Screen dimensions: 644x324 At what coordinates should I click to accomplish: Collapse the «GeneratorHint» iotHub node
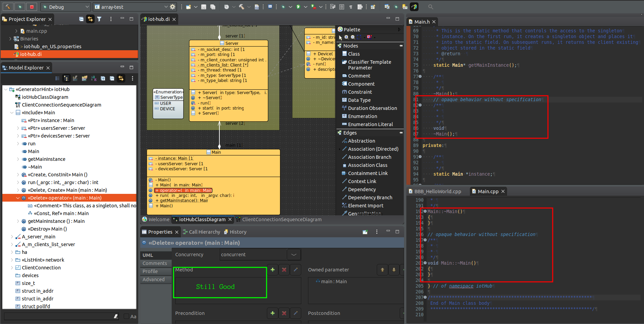click(x=6, y=89)
